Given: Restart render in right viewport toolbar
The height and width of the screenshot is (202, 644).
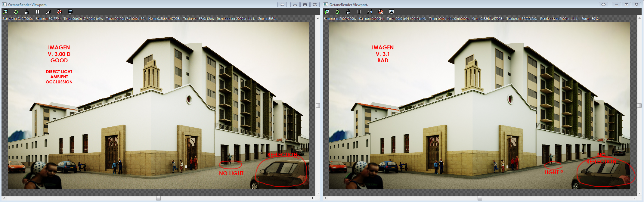Looking at the screenshot, I should coord(337,12).
